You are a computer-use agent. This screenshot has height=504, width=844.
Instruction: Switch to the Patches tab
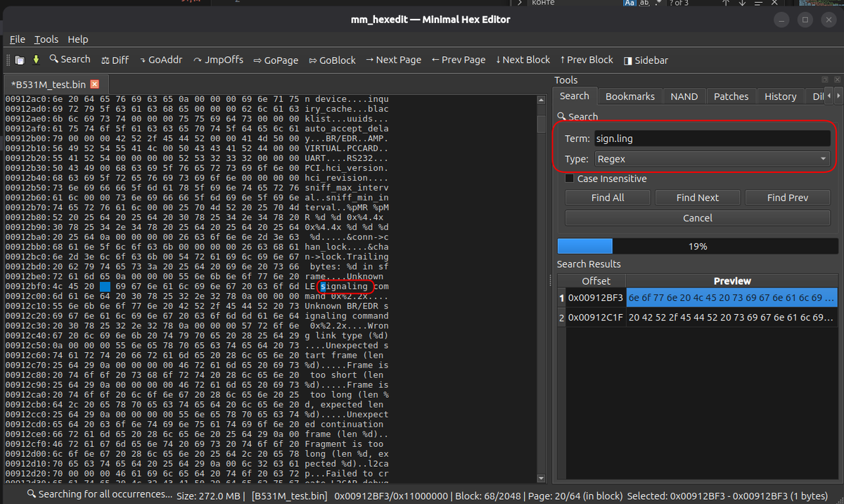(x=731, y=96)
